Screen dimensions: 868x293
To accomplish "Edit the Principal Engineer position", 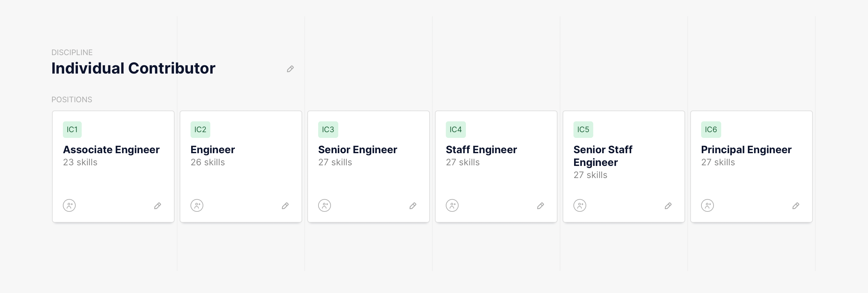I will pyautogui.click(x=796, y=205).
